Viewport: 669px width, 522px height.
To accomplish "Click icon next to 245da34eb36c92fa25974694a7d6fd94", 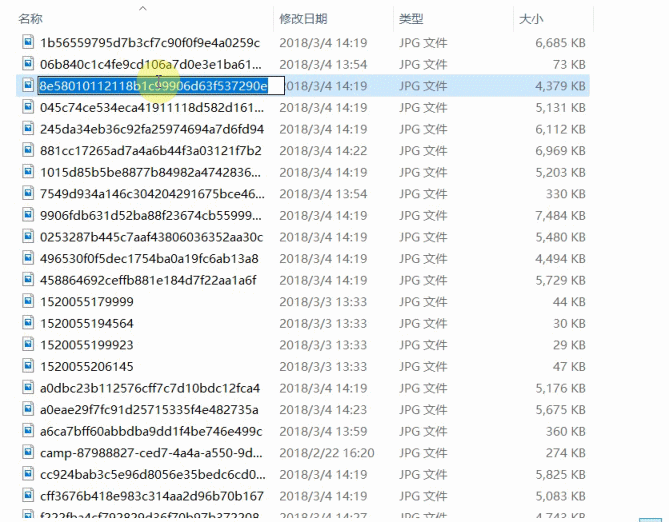I will pos(28,129).
